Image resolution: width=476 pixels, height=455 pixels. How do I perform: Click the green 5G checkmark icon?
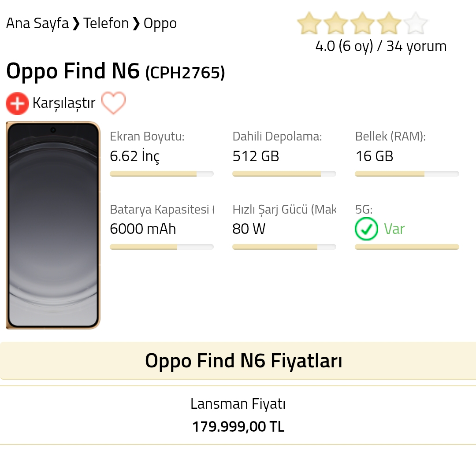(366, 229)
